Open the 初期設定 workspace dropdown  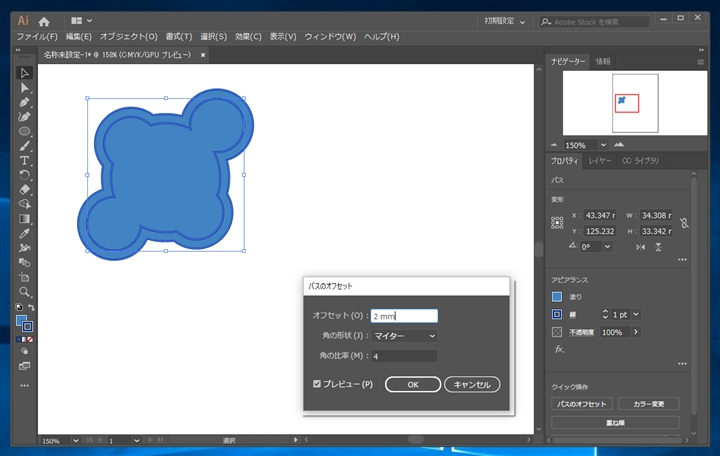tap(505, 21)
